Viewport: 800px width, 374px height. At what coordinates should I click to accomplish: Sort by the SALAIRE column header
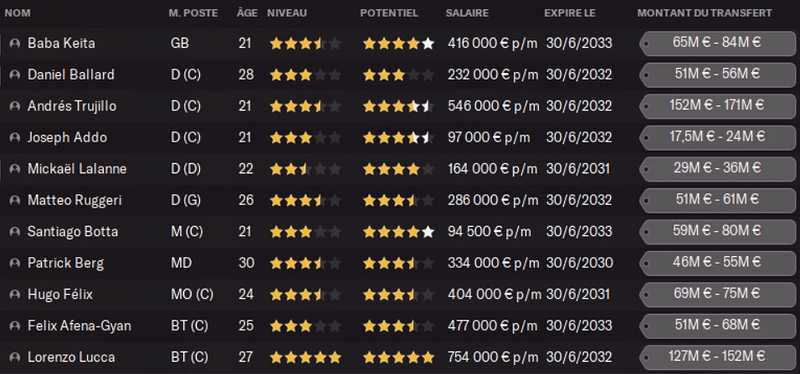[x=467, y=13]
